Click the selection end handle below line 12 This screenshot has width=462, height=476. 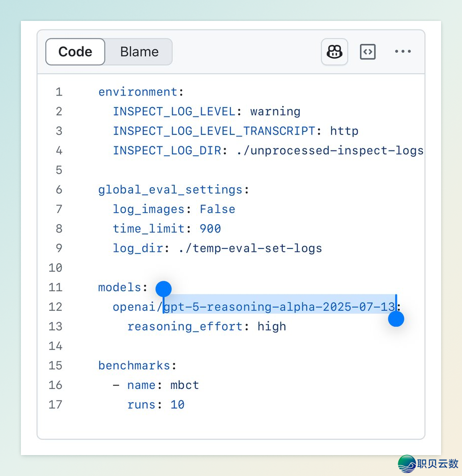pyautogui.click(x=396, y=319)
